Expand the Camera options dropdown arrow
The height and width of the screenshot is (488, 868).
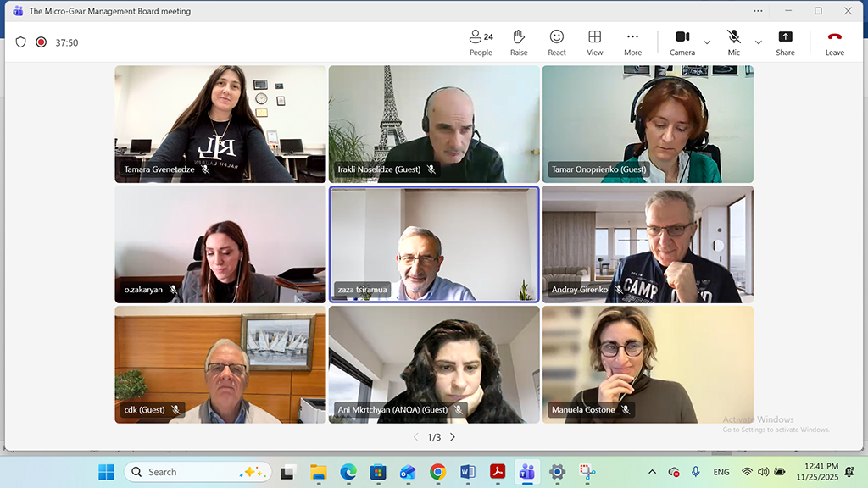pos(707,42)
